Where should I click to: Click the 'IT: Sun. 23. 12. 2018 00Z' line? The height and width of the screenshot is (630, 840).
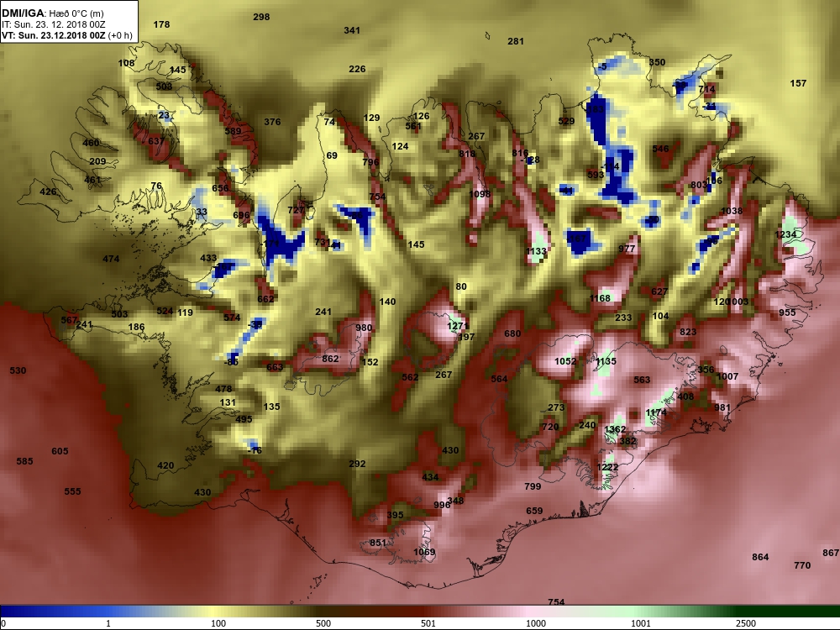tap(52, 24)
